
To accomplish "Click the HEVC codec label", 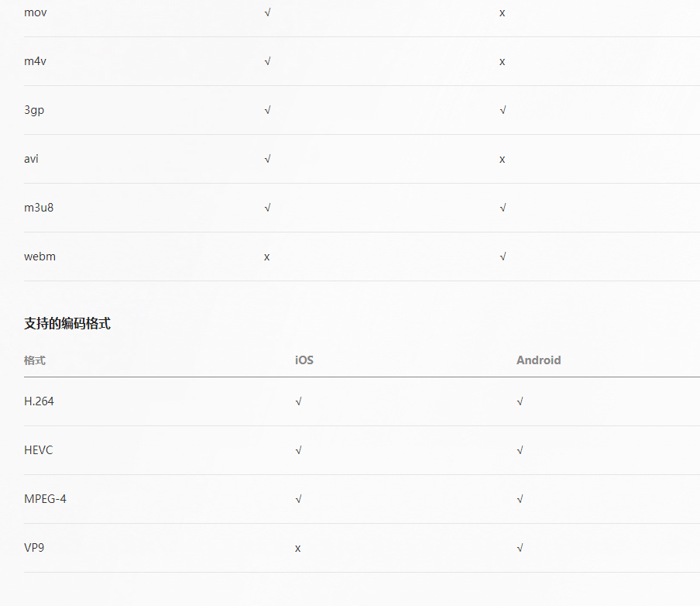I will tap(39, 450).
